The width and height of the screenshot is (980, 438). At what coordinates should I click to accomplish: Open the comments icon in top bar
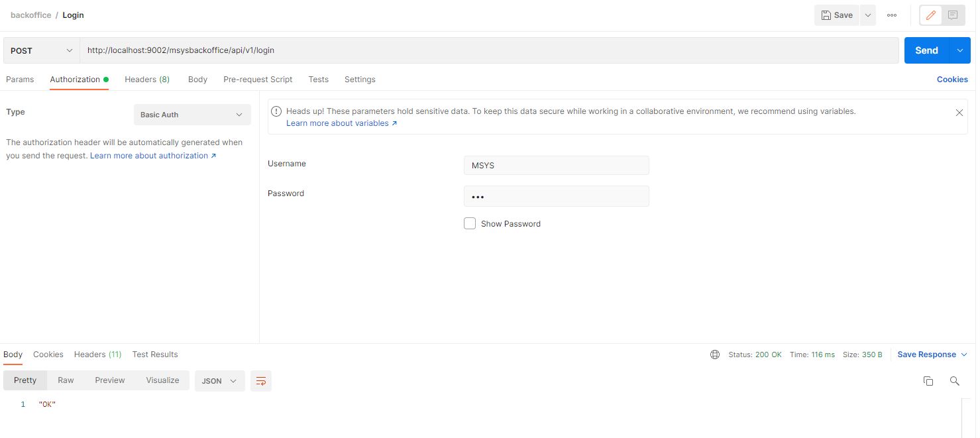[x=953, y=15]
